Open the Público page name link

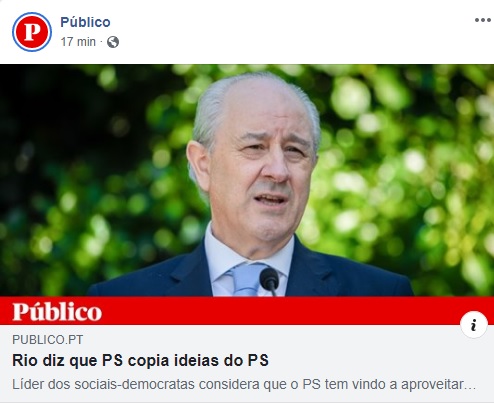(x=85, y=22)
